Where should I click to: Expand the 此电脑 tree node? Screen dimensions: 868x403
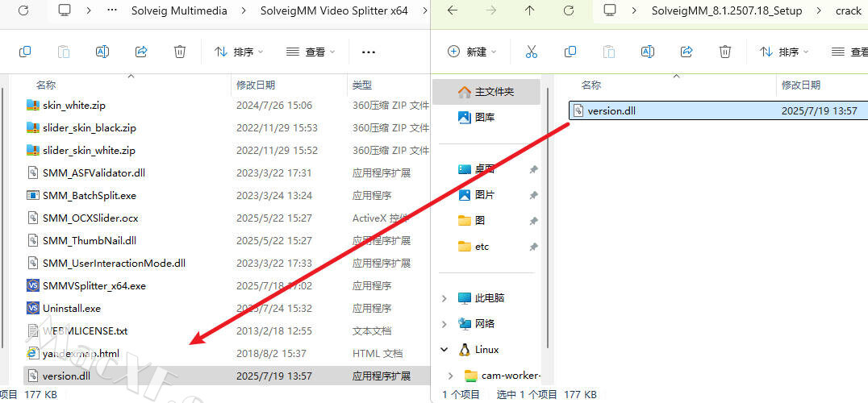point(444,298)
